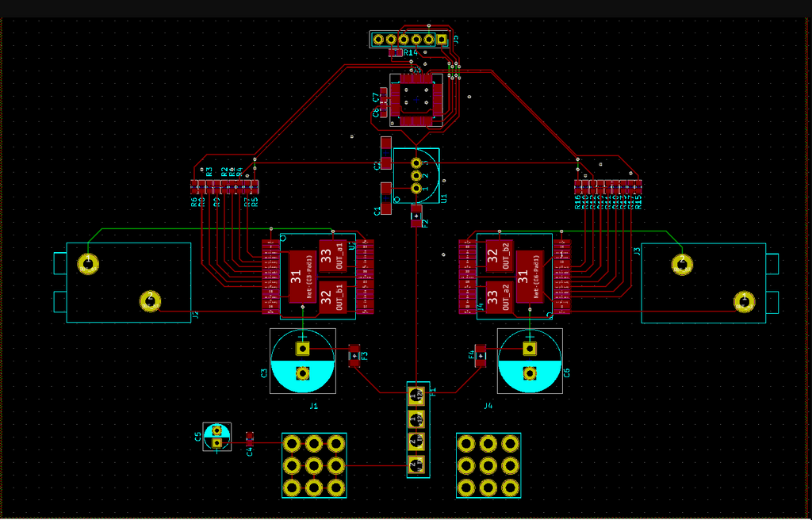Image resolution: width=812 pixels, height=520 pixels.
Task: Select pad 33 OUT_a2
Action: click(x=500, y=297)
